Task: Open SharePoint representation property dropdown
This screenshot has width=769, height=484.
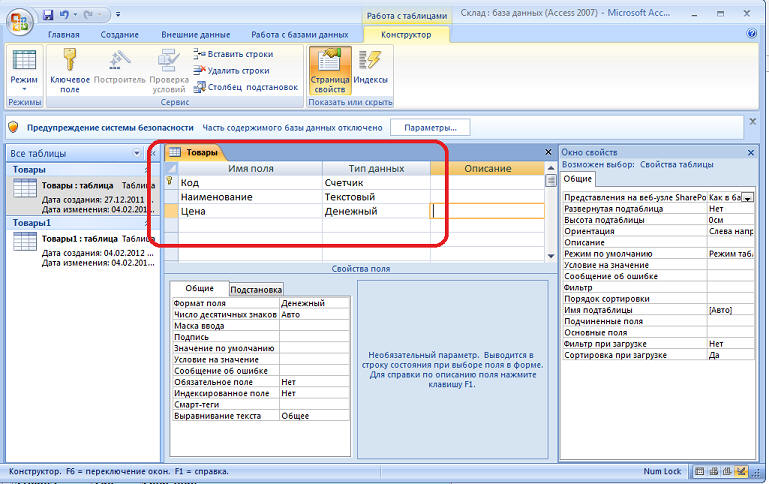Action: tap(747, 198)
